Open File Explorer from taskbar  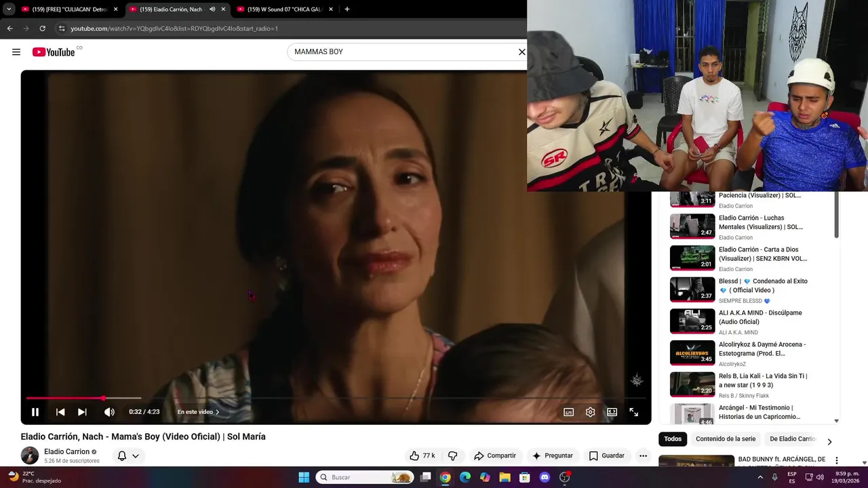click(x=505, y=477)
